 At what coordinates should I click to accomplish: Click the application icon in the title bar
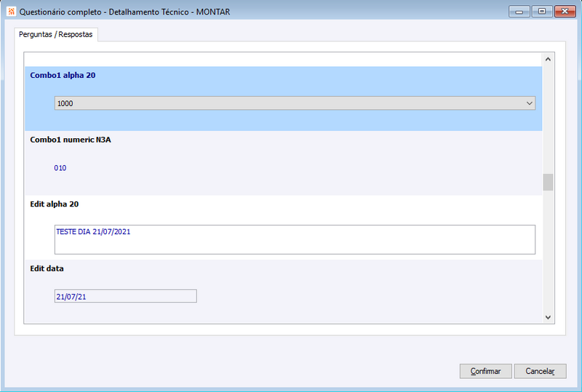pos(11,12)
